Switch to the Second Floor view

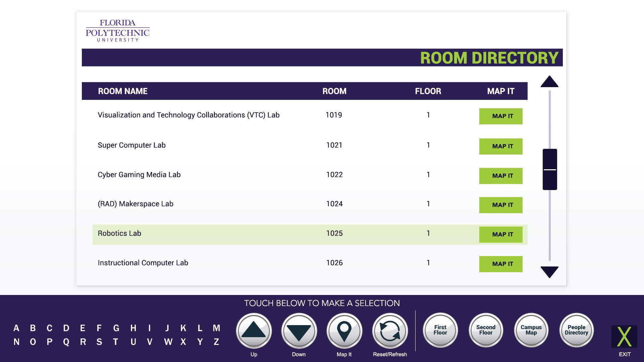pyautogui.click(x=486, y=330)
